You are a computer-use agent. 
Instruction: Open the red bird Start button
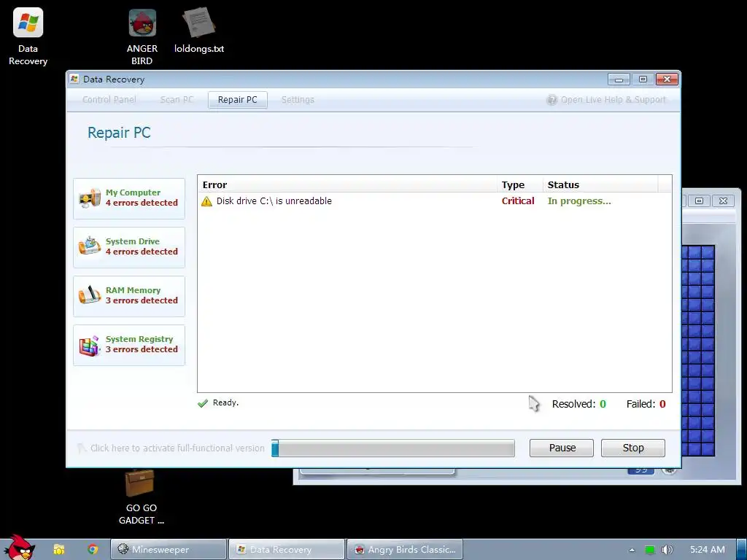(x=19, y=548)
